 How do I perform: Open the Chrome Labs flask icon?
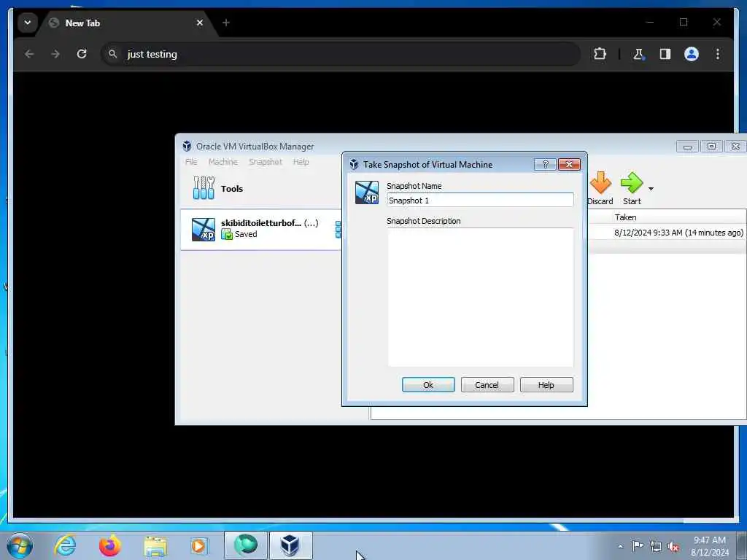(638, 54)
